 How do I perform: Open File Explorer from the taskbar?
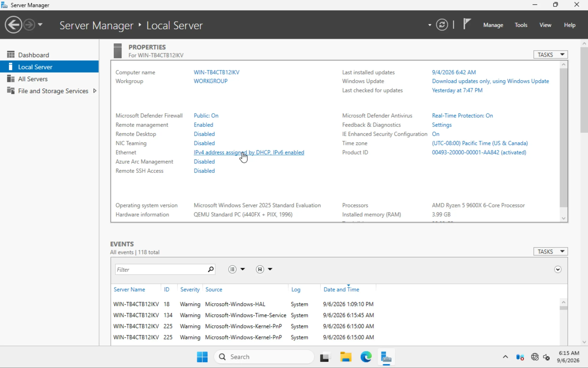[x=345, y=357]
